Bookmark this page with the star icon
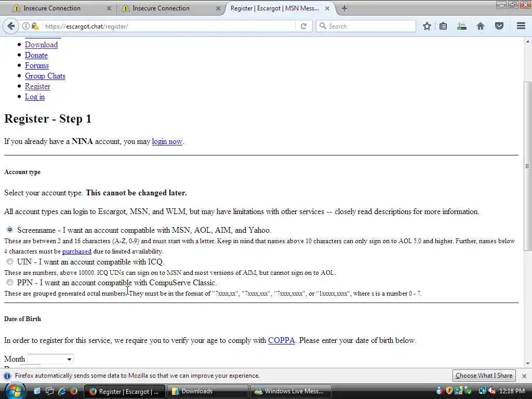Screen dimensions: 532x399 [x=427, y=26]
